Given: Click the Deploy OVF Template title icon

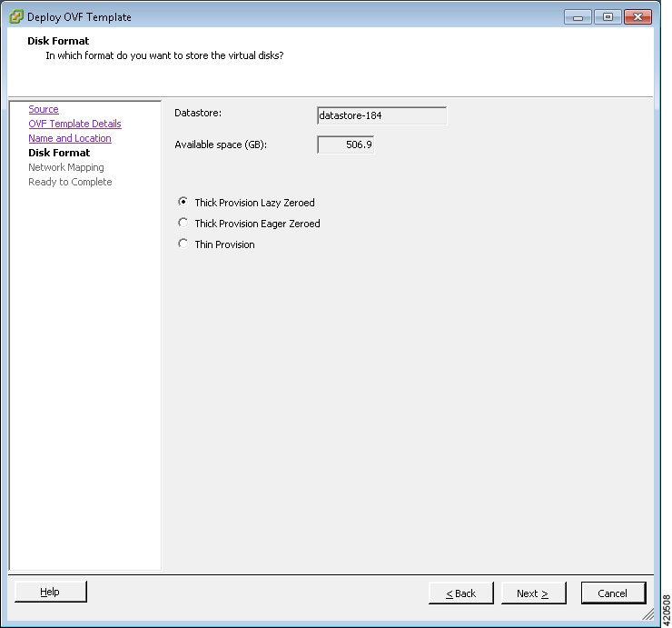Looking at the screenshot, I should (x=15, y=16).
